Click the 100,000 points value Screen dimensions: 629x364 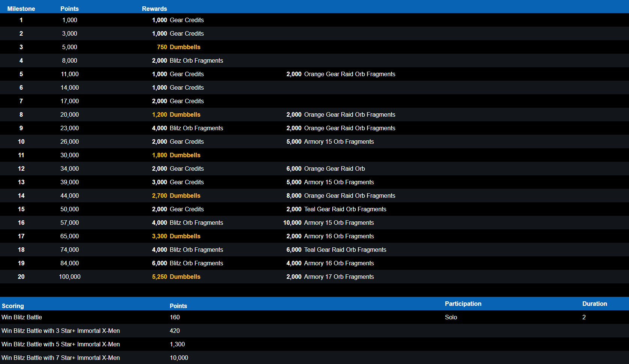point(69,277)
